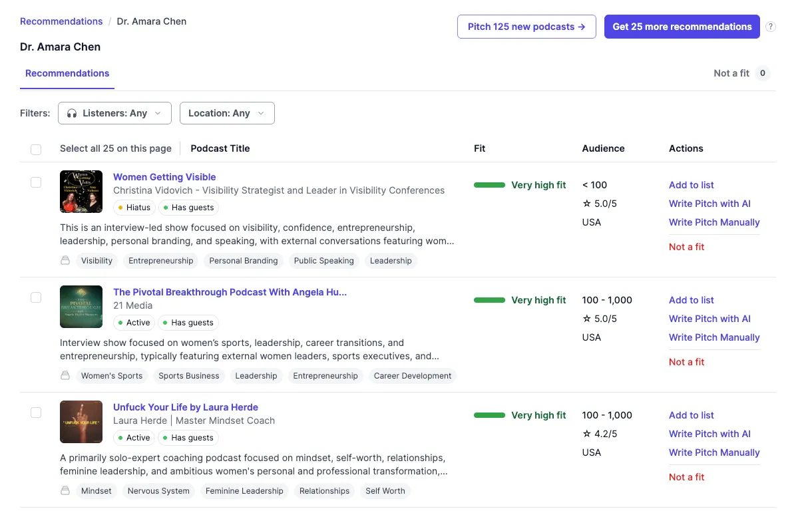Viewport: 812px width, 513px height.
Task: Click the Career Development tag
Action: 413,376
